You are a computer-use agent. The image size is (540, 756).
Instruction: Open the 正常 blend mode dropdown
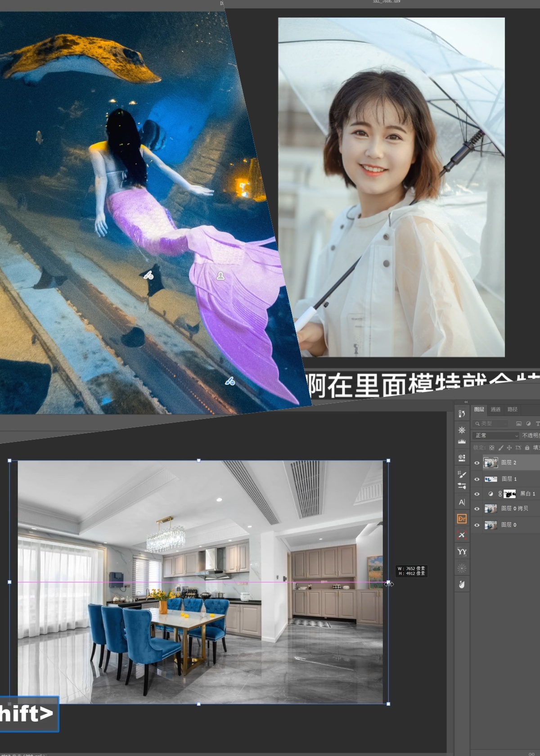[x=496, y=436]
